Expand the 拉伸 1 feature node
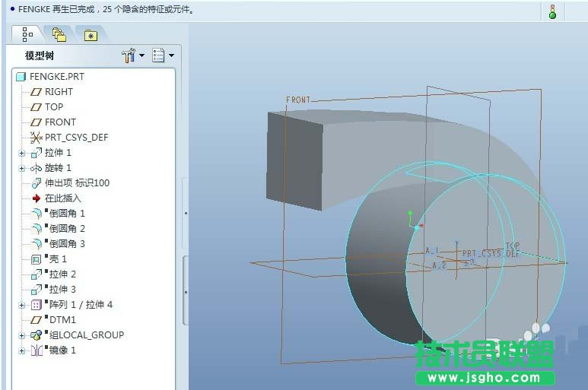 (22, 153)
